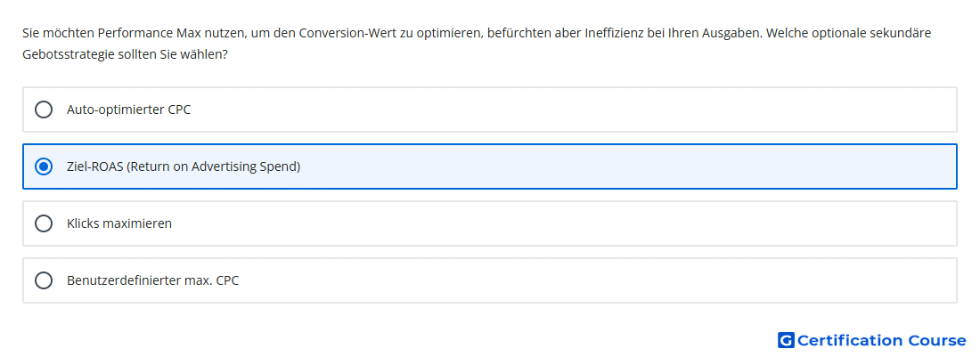The width and height of the screenshot is (980, 357).
Task: Open the Certification Course watermark link
Action: [872, 340]
